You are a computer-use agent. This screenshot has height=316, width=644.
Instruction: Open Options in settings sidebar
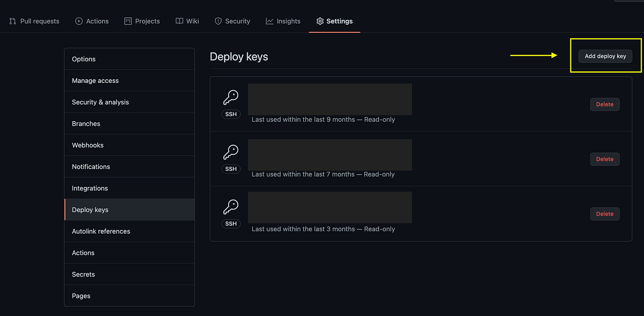[x=129, y=59]
